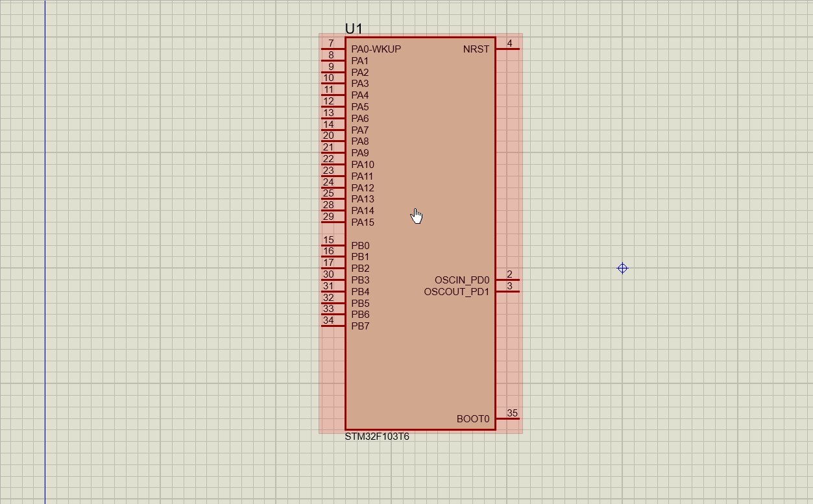Select the PA2 pin label
This screenshot has height=504, width=813.
[x=360, y=73]
